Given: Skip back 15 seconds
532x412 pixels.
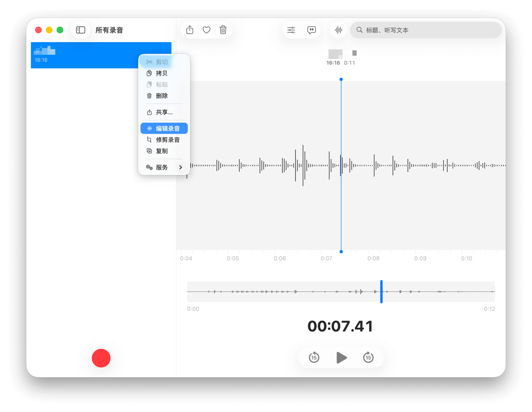Looking at the screenshot, I should click(x=314, y=357).
